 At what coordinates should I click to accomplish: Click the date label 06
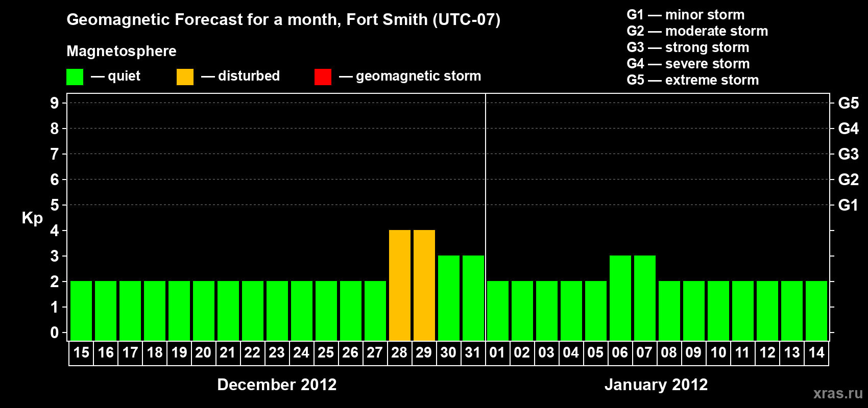(620, 352)
